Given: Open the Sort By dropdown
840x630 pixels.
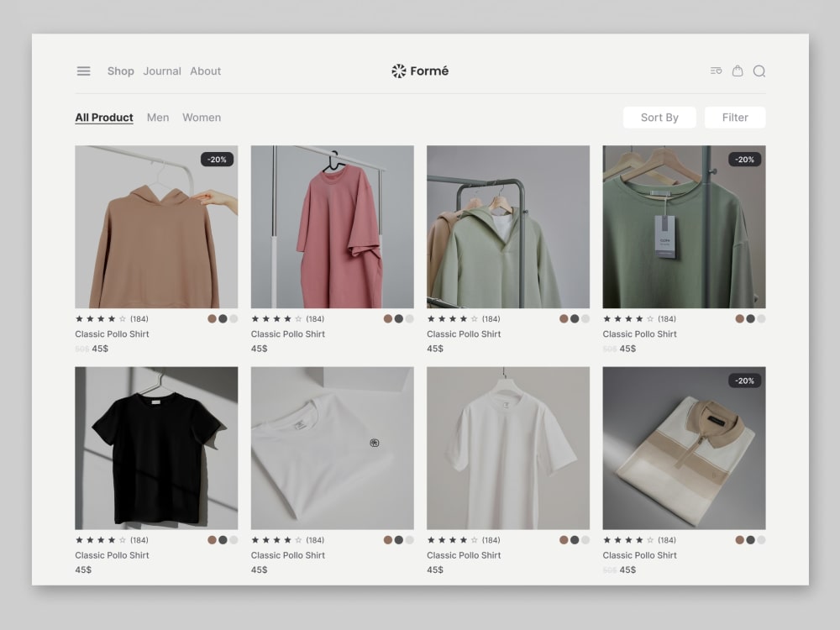Looking at the screenshot, I should click(659, 118).
